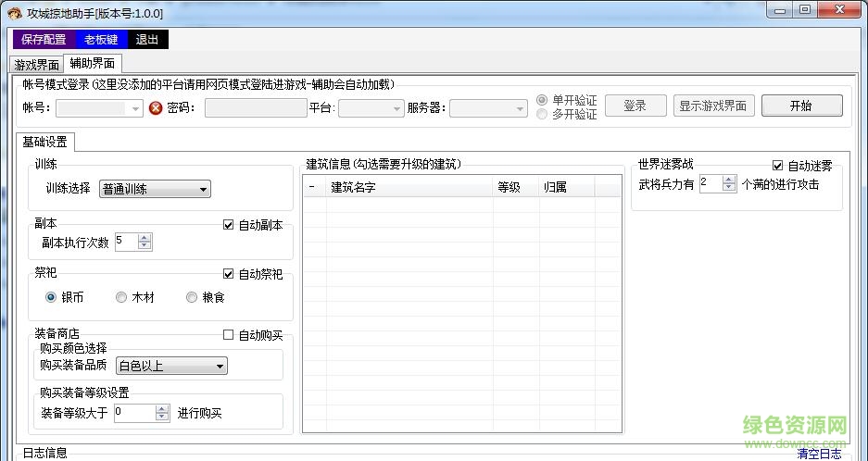Switch to the 游戏界面 tab
This screenshot has width=868, height=461.
[37, 65]
